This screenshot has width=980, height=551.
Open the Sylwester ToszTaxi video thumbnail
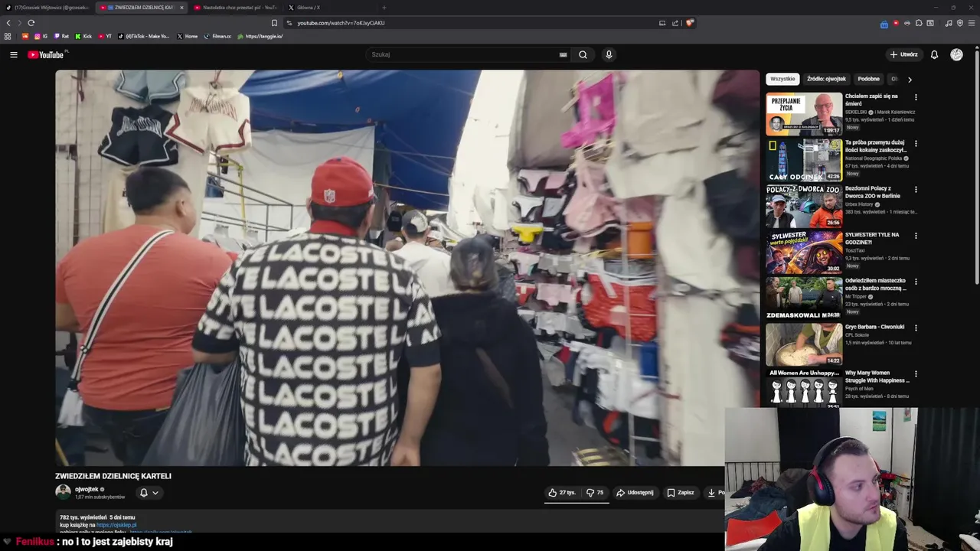804,253
